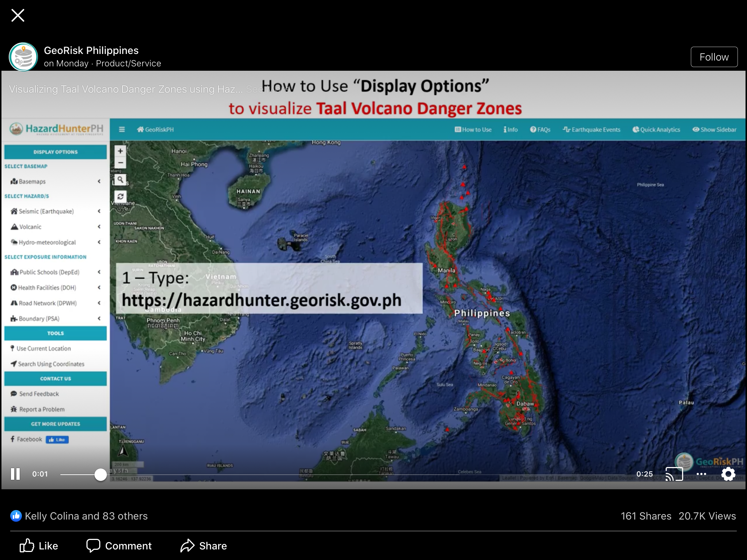Zoom in on the map
Viewport: 747px width, 560px height.
120,151
